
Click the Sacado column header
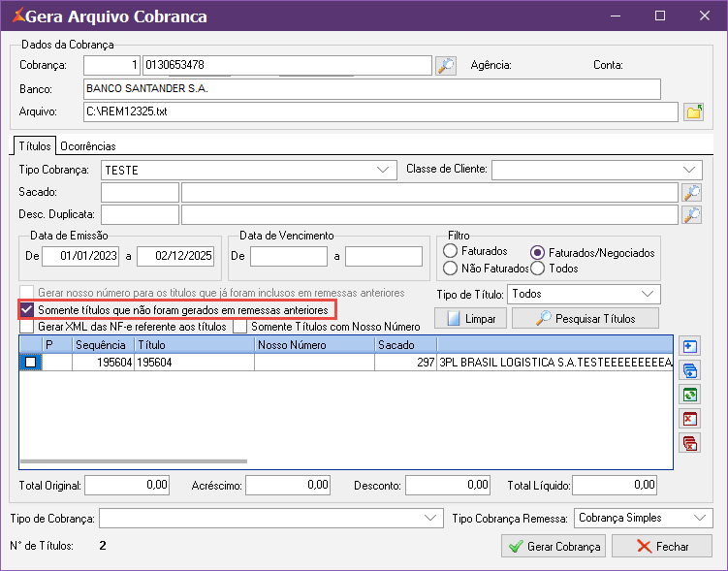[x=405, y=345]
